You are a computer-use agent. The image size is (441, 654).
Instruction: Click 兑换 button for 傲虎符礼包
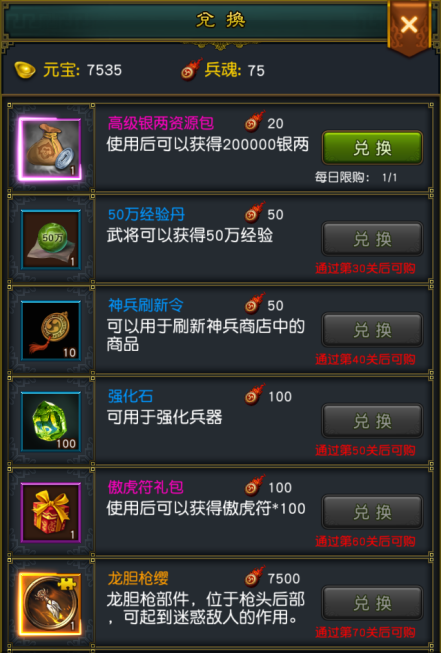pyautogui.click(x=372, y=512)
